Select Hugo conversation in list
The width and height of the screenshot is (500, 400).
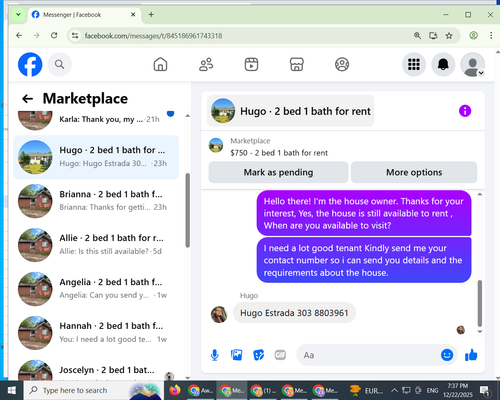[x=96, y=157]
